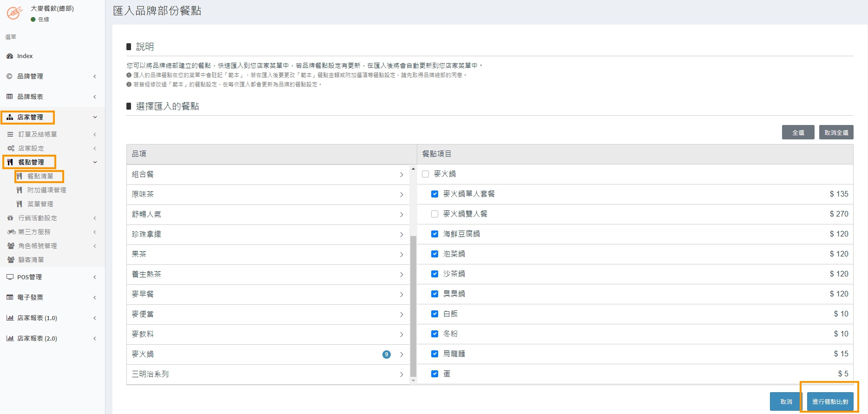Viewport: 868px width, 414px height.
Task: Click the dashboard icon next to Index
Action: [10, 56]
